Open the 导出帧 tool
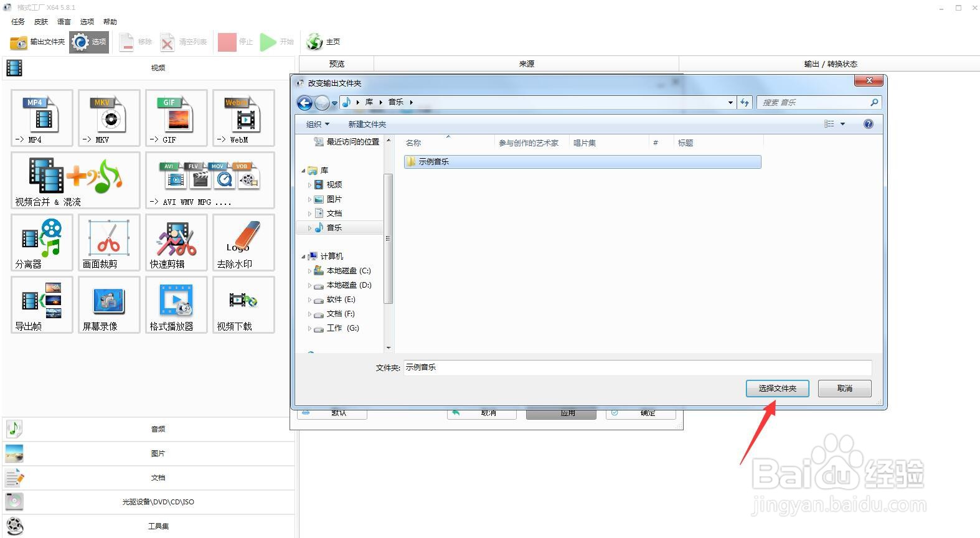This screenshot has width=980, height=538. point(42,304)
